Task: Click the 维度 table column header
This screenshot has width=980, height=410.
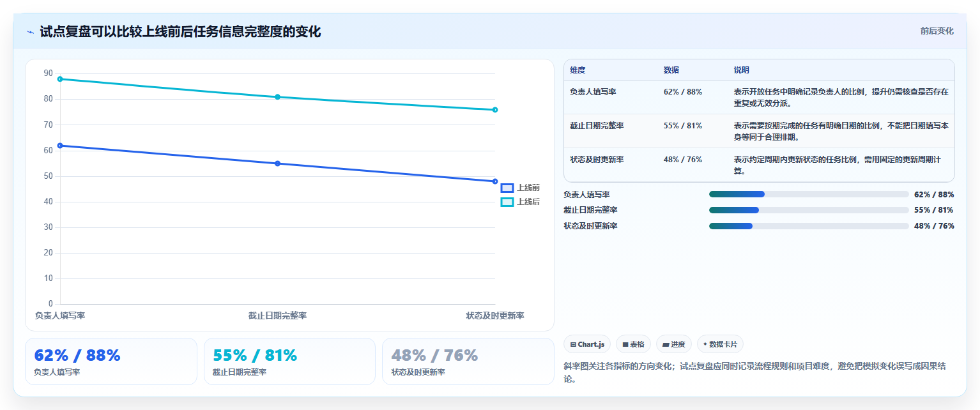Action: tap(578, 70)
